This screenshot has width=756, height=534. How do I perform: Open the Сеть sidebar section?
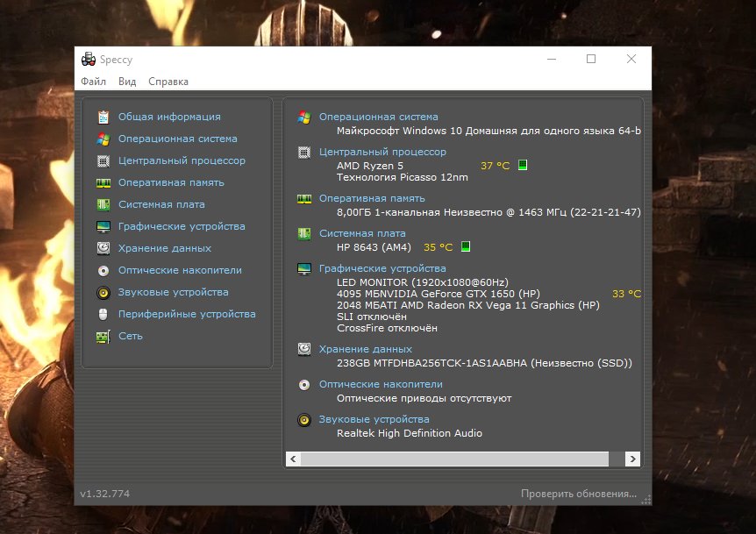pyautogui.click(x=131, y=336)
